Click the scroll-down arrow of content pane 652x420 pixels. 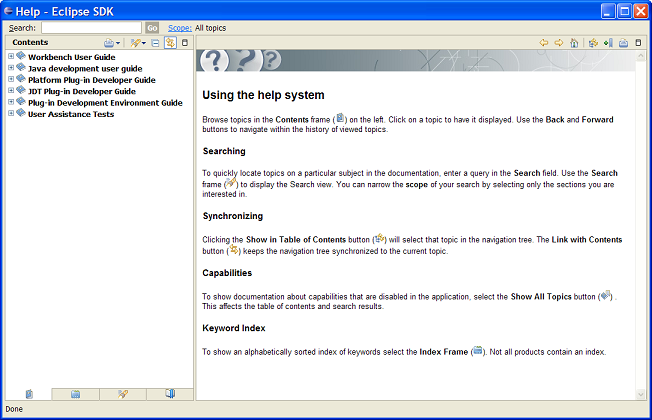640,394
